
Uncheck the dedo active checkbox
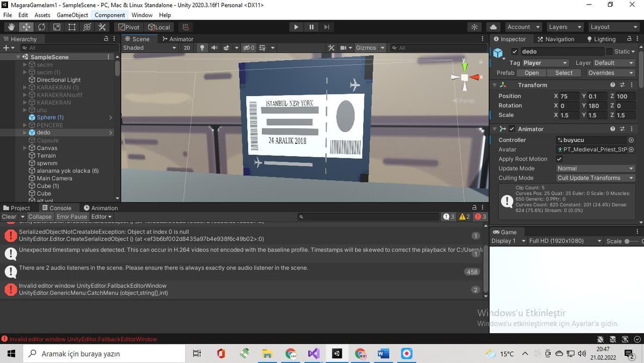(514, 51)
